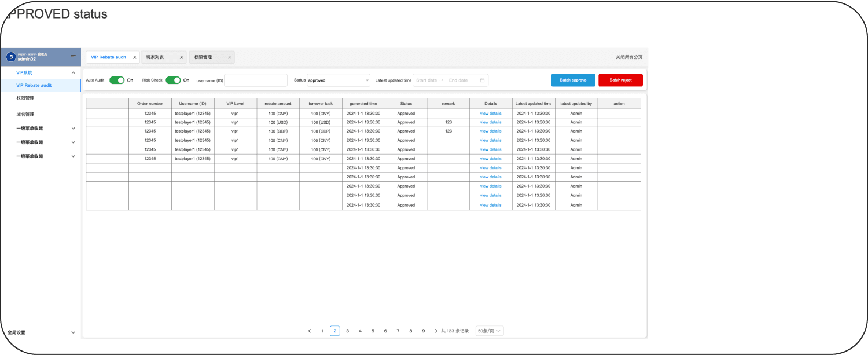Select VIP Rebate audit in the sidebar

click(41, 85)
